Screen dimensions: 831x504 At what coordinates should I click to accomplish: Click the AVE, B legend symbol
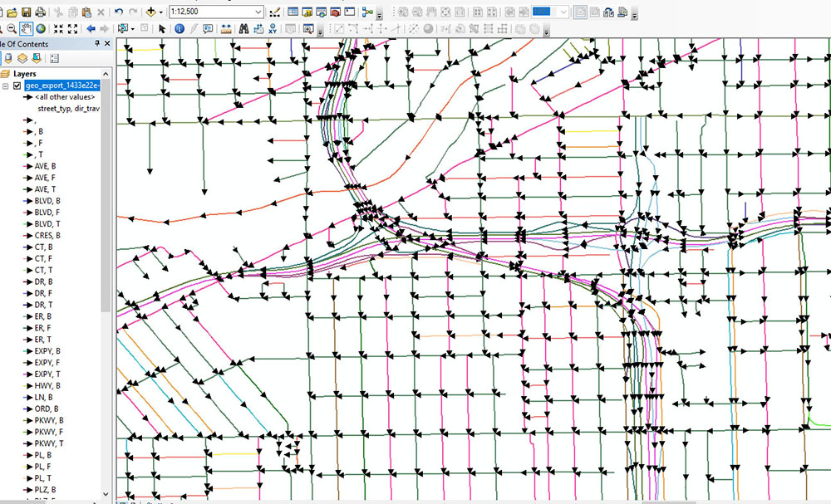pyautogui.click(x=27, y=166)
